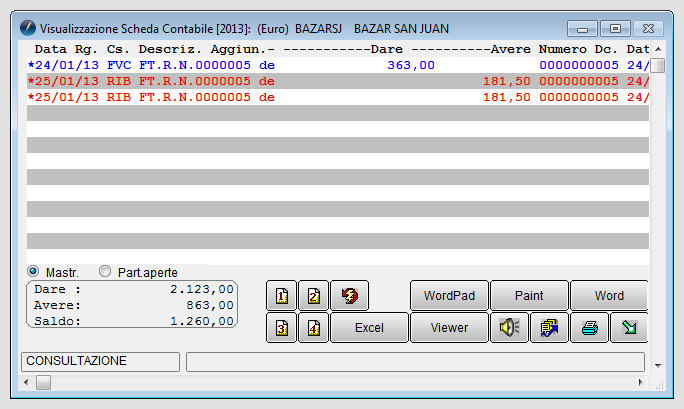
Task: Click the horizontal scrollbar right arrow
Action: (640, 382)
